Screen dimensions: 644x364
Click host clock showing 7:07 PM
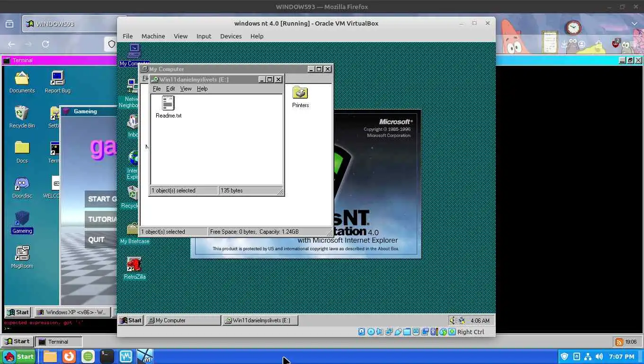click(x=621, y=356)
